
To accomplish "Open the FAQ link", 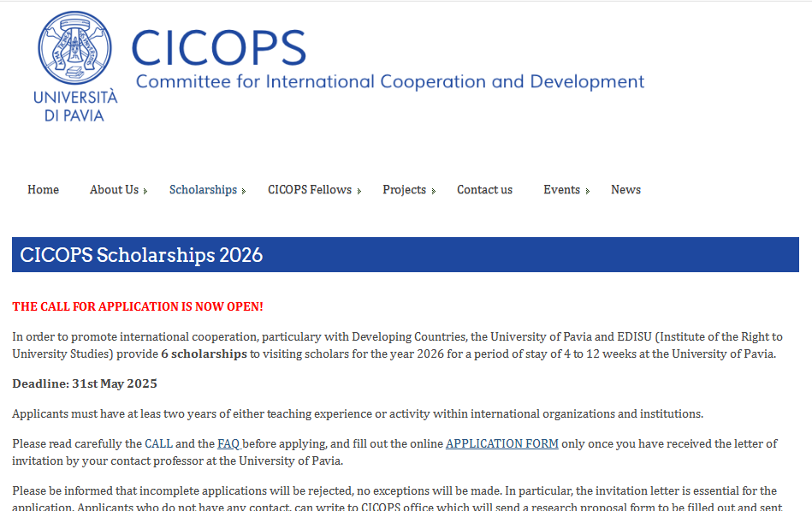I will click(x=228, y=443).
